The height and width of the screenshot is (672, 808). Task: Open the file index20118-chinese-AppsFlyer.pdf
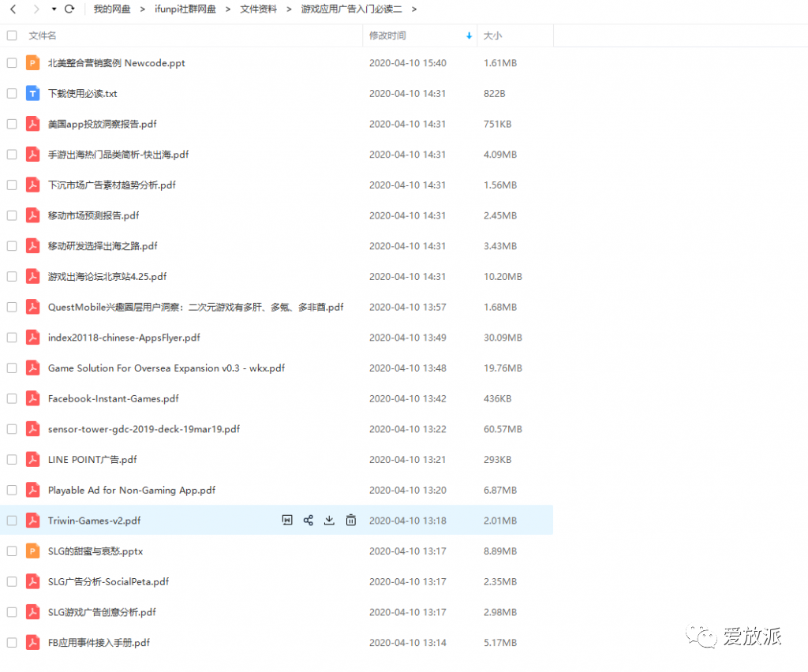[x=124, y=338]
